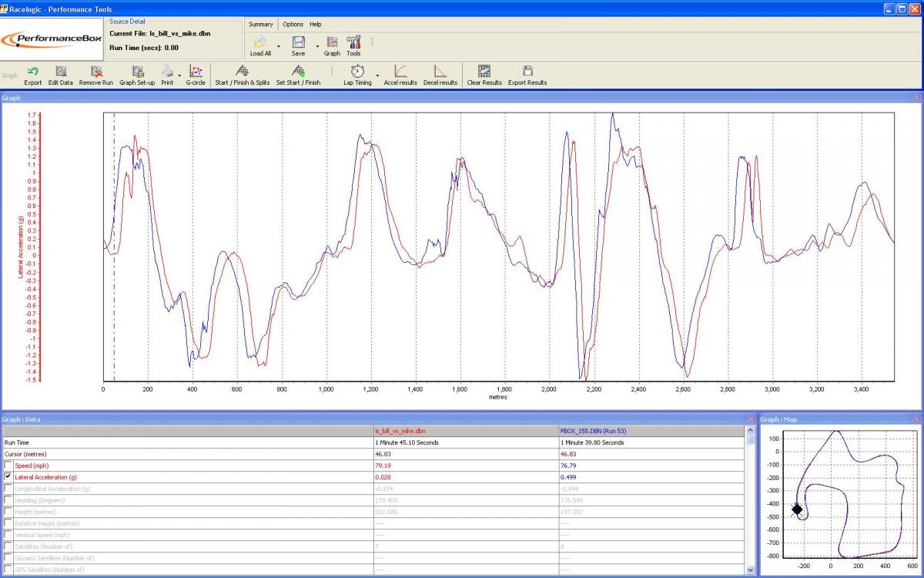Click the Set Start / Finish icon

pos(298,72)
